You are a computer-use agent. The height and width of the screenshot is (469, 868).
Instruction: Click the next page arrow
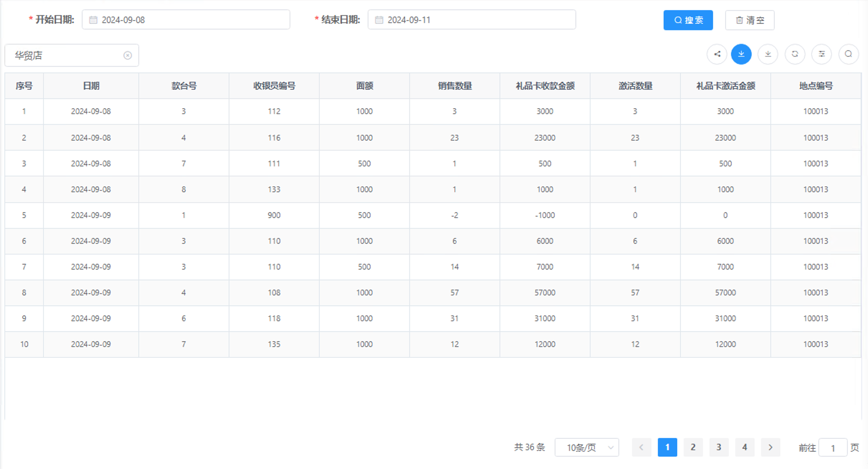770,447
